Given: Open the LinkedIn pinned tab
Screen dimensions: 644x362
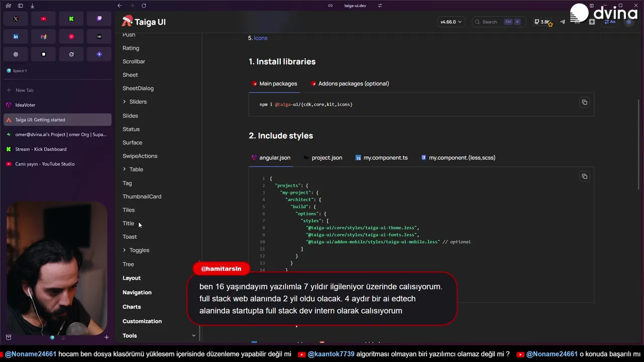Looking at the screenshot, I should (x=16, y=37).
